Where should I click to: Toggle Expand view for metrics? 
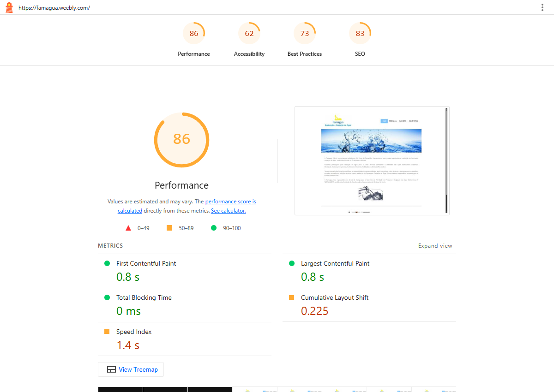(x=435, y=246)
